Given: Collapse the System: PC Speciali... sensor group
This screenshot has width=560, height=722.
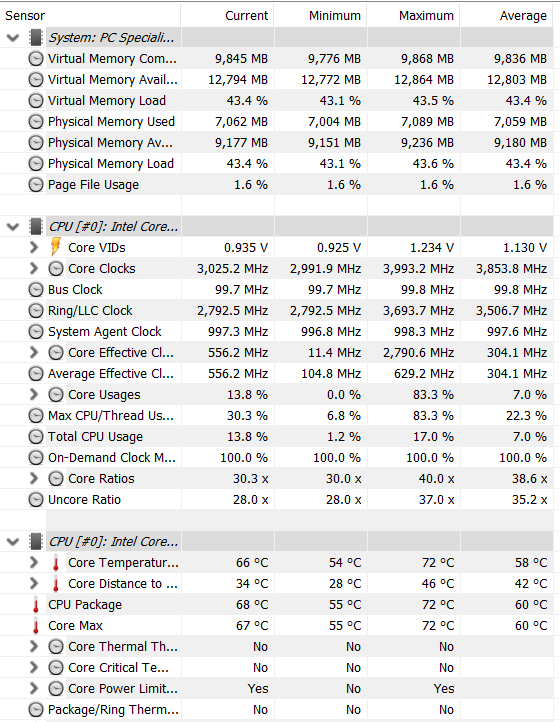Looking at the screenshot, I should pyautogui.click(x=13, y=38).
